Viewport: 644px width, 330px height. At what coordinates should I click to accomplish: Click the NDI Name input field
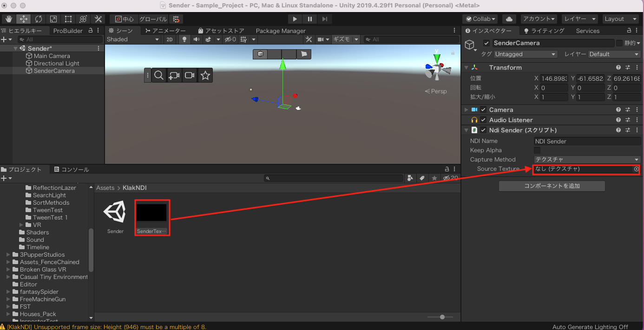pyautogui.click(x=587, y=141)
